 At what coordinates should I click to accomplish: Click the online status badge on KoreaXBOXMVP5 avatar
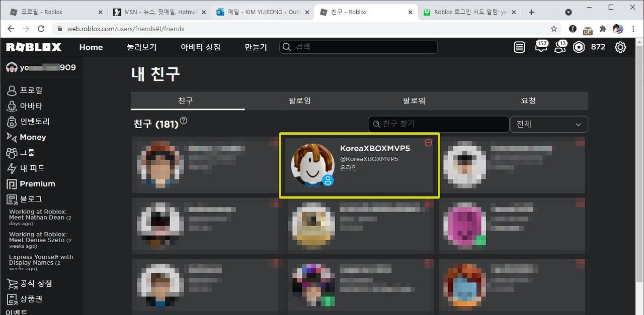tap(328, 180)
